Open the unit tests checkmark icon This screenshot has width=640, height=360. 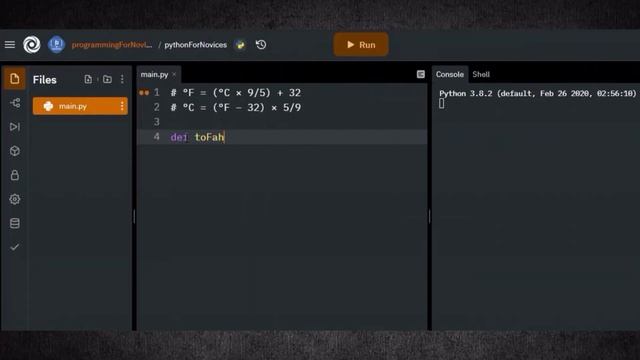click(15, 247)
